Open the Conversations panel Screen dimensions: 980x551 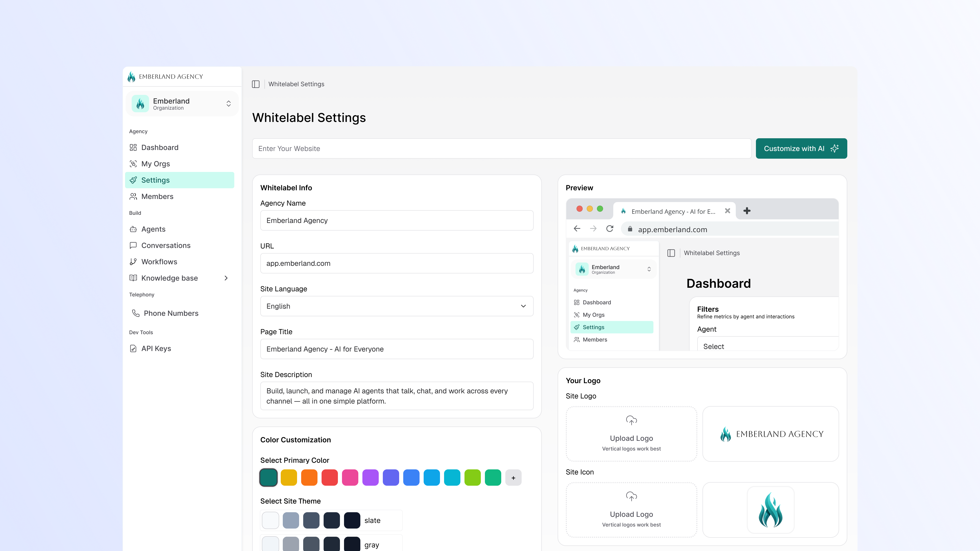[x=166, y=245]
